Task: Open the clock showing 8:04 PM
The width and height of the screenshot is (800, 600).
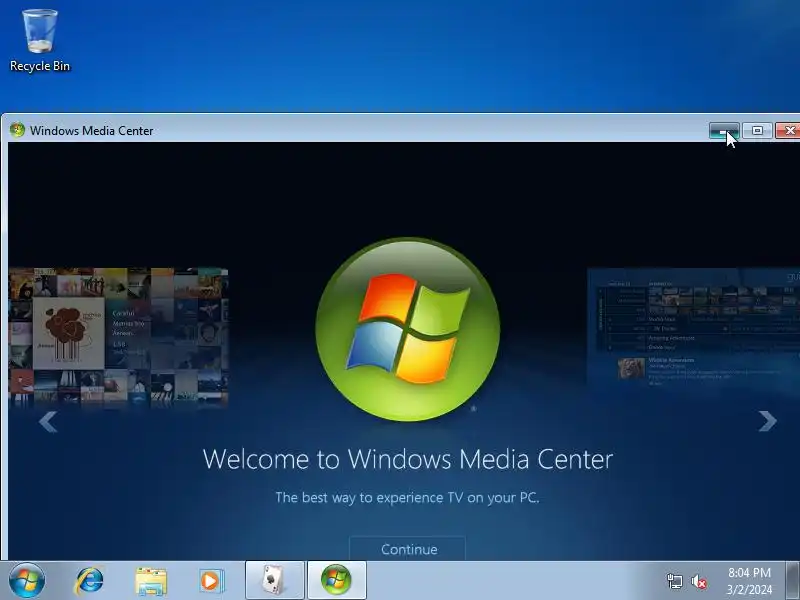Action: click(749, 581)
